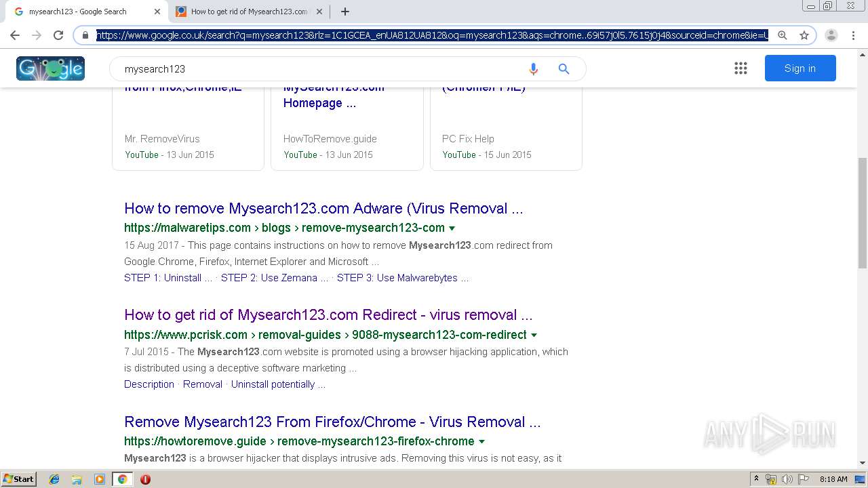The image size is (868, 488).
Task: Open How to remove Mysearch123.com Adware result
Action: tap(323, 209)
